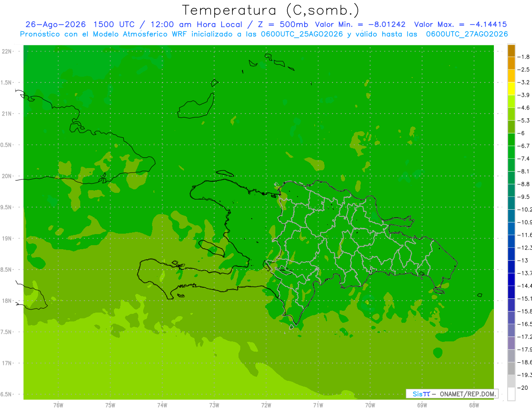Click the "-20" colorbar label
The image size is (532, 411).
tap(522, 388)
